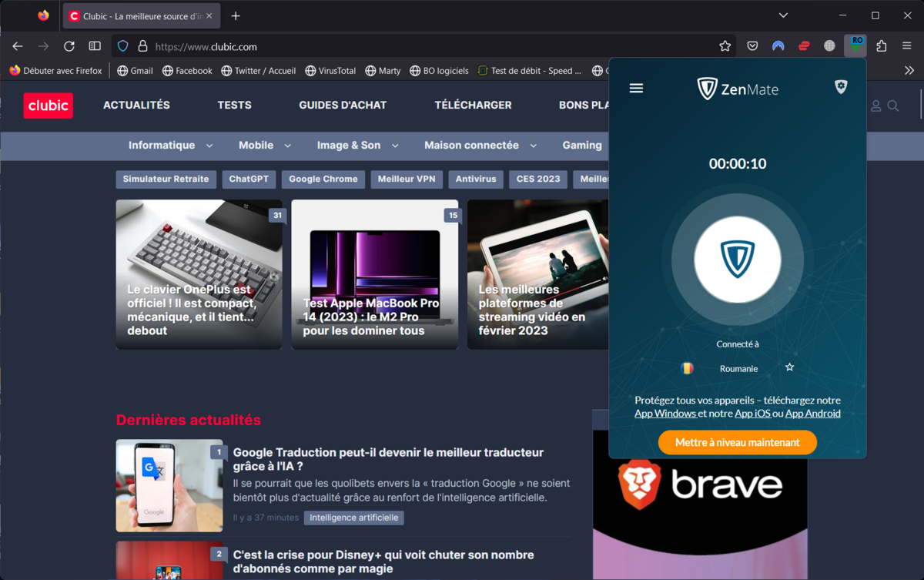Open the App iOS download link
924x580 pixels.
tap(753, 414)
